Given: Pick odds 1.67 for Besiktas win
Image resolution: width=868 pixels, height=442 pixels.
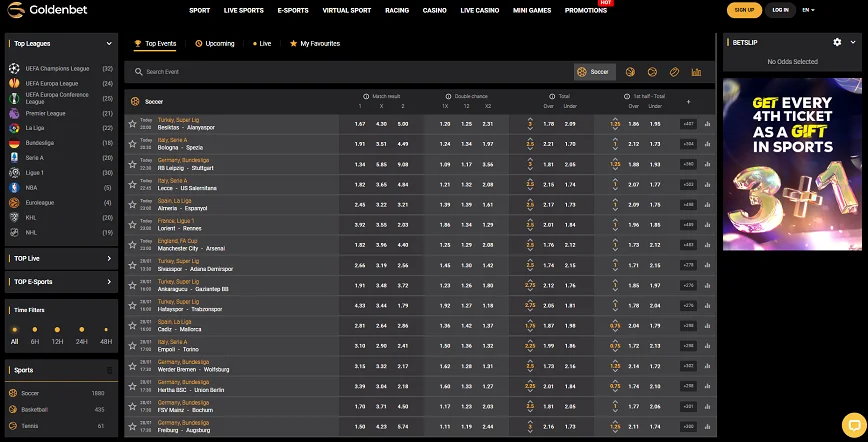Looking at the screenshot, I should (360, 124).
